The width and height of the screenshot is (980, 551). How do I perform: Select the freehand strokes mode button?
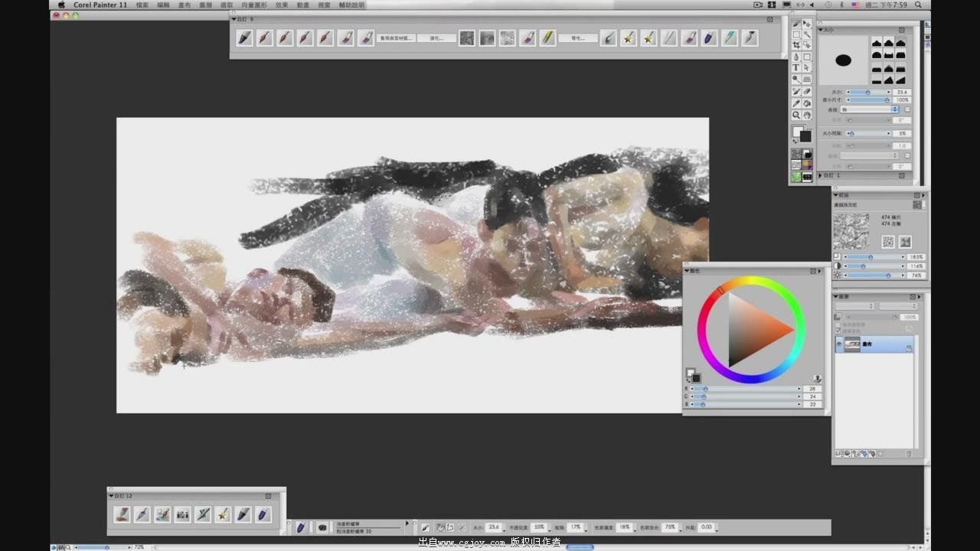click(440, 527)
